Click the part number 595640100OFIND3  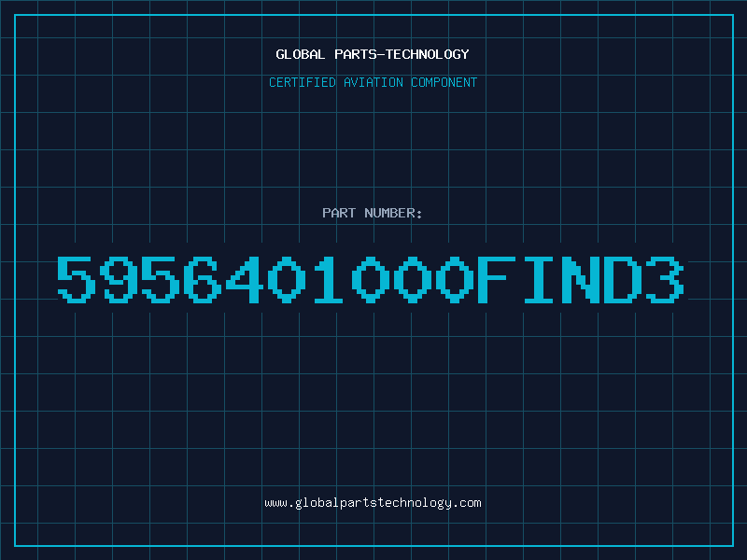[x=371, y=279]
